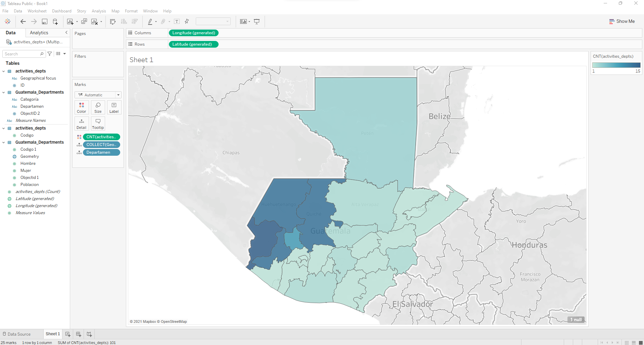644x345 pixels.
Task: Toggle Show Mark Labels in the toolbar
Action: tap(177, 21)
